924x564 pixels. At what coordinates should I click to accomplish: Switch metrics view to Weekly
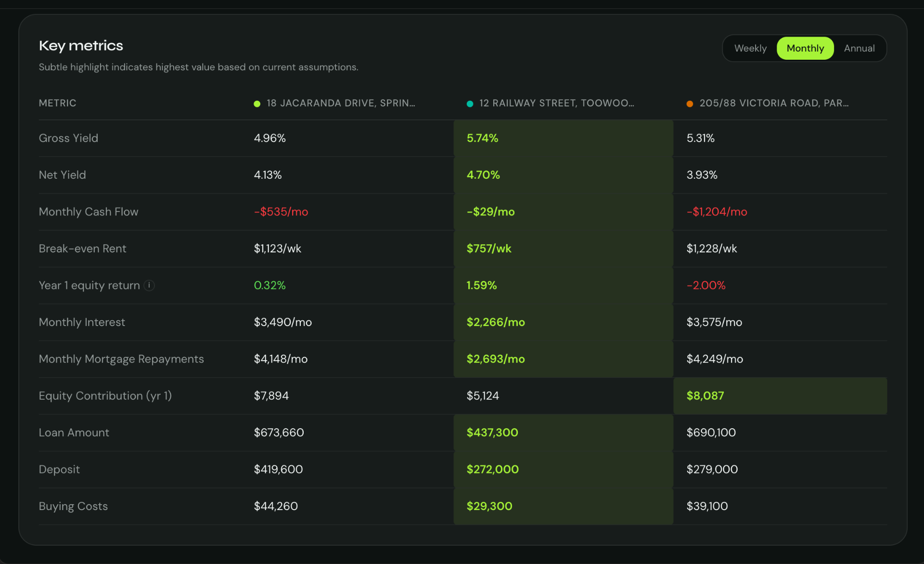750,48
